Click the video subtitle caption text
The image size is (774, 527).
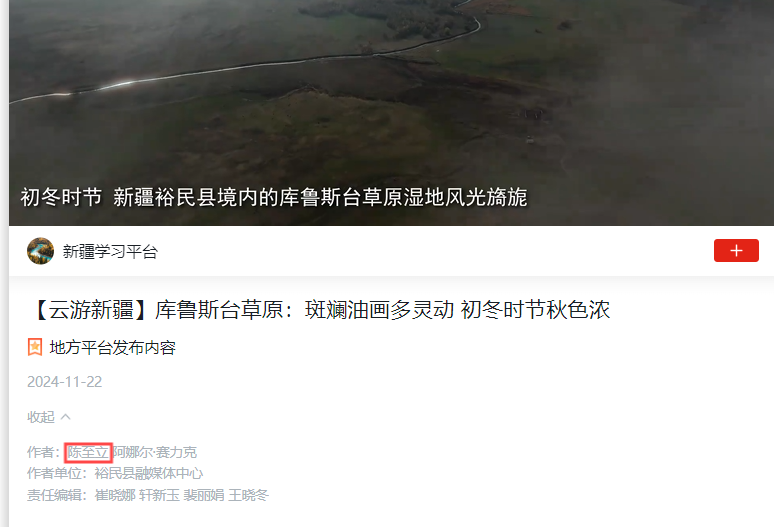[x=274, y=197]
